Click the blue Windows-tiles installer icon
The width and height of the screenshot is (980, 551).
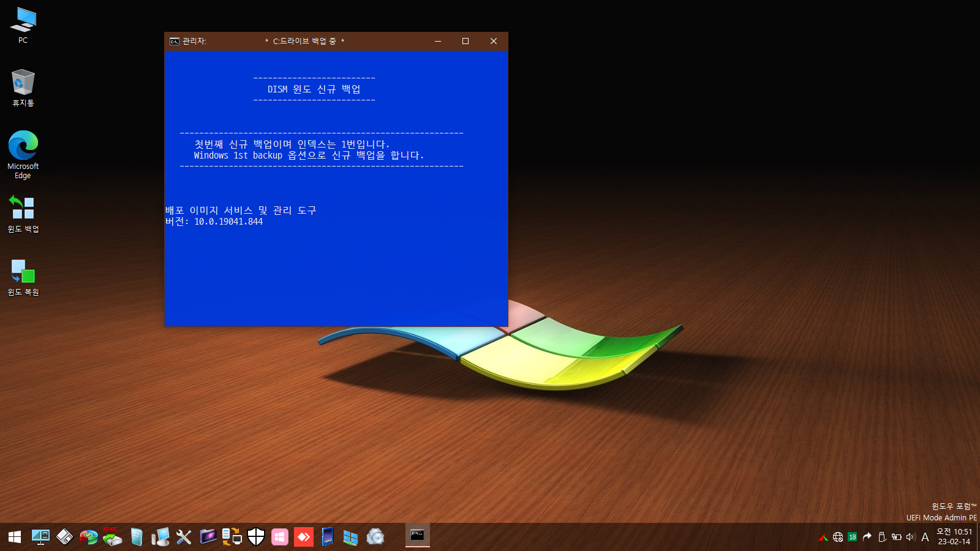(x=350, y=537)
